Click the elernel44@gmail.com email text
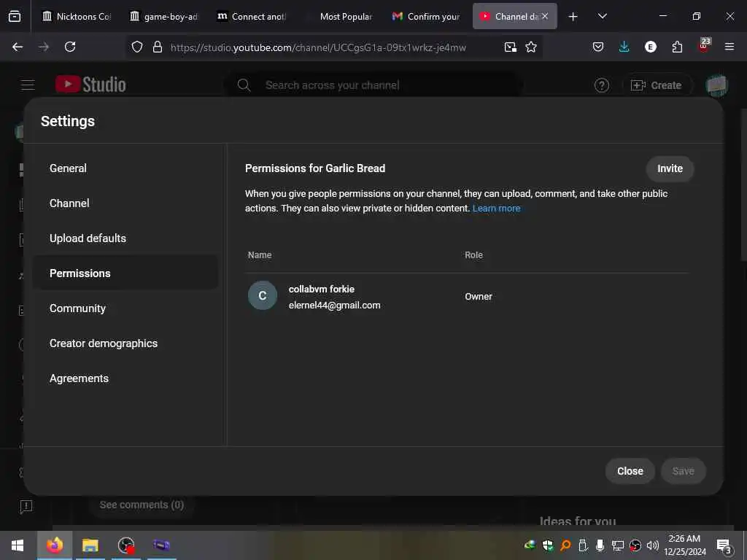 click(x=334, y=306)
